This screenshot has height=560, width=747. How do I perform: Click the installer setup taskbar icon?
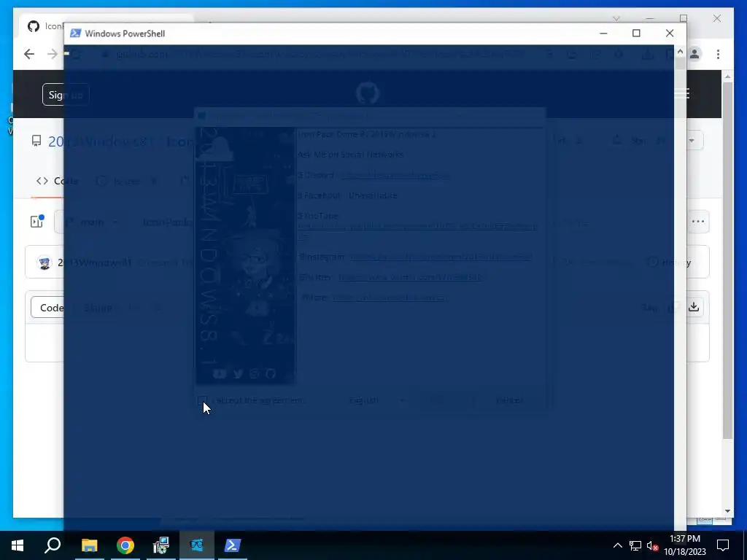[x=161, y=545]
